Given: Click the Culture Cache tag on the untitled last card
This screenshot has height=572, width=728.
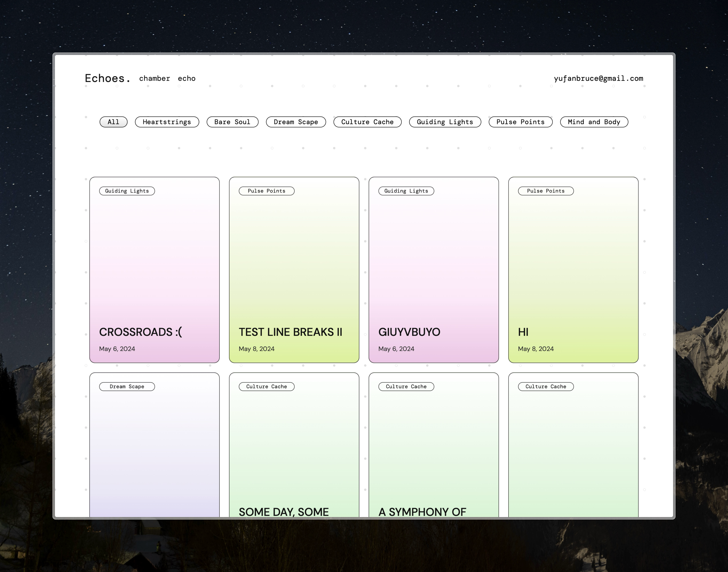Looking at the screenshot, I should [x=546, y=386].
